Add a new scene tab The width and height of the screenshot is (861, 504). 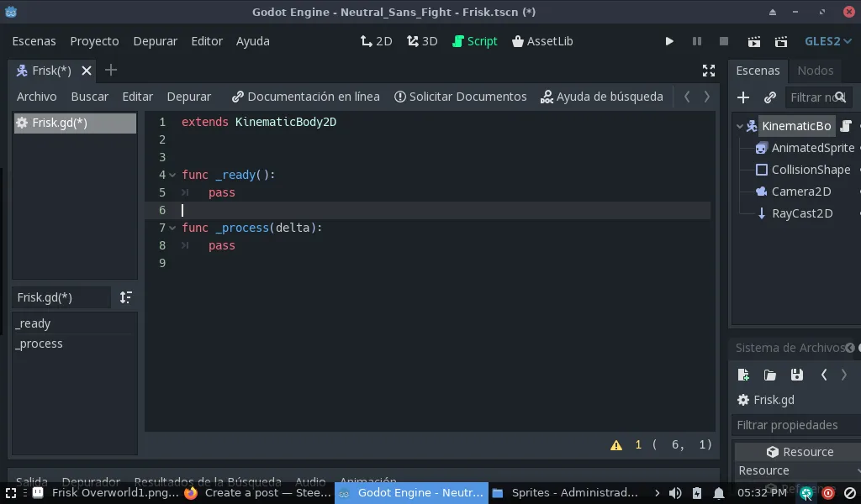pos(111,71)
